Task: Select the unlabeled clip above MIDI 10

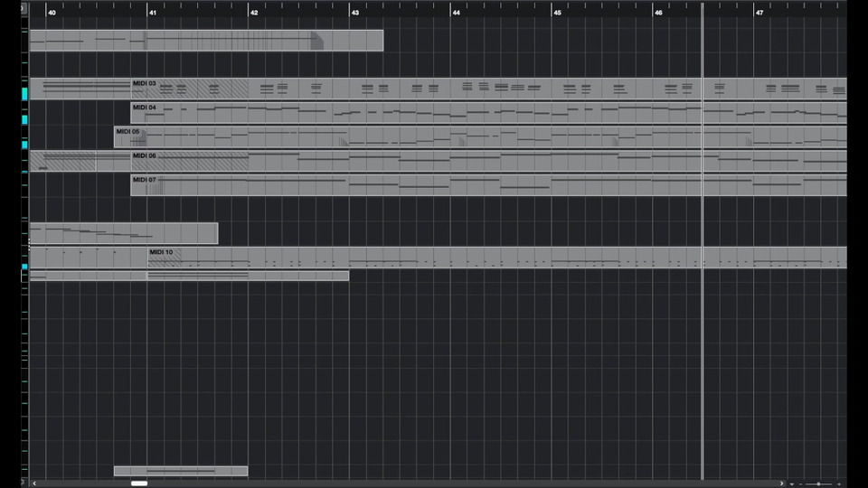Action: (x=124, y=233)
